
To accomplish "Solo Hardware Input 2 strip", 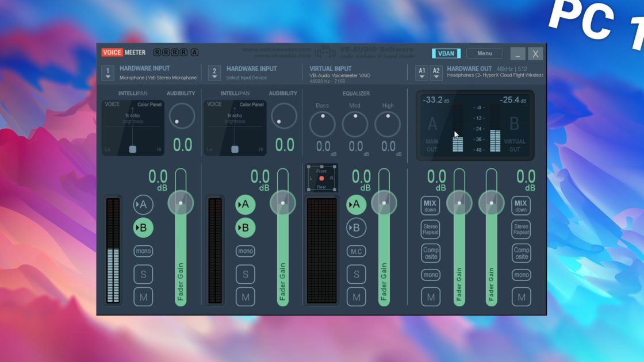I will point(245,274).
